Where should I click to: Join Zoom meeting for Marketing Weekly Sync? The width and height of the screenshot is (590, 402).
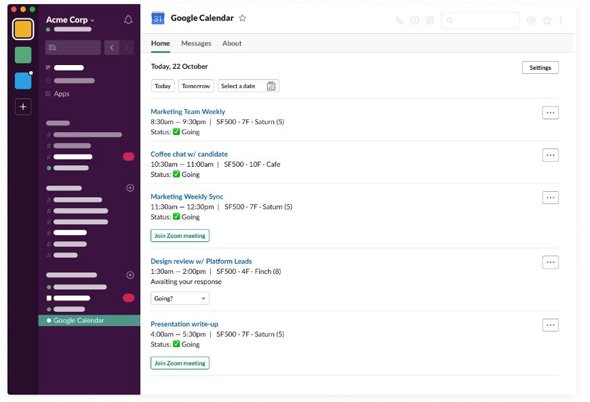180,236
